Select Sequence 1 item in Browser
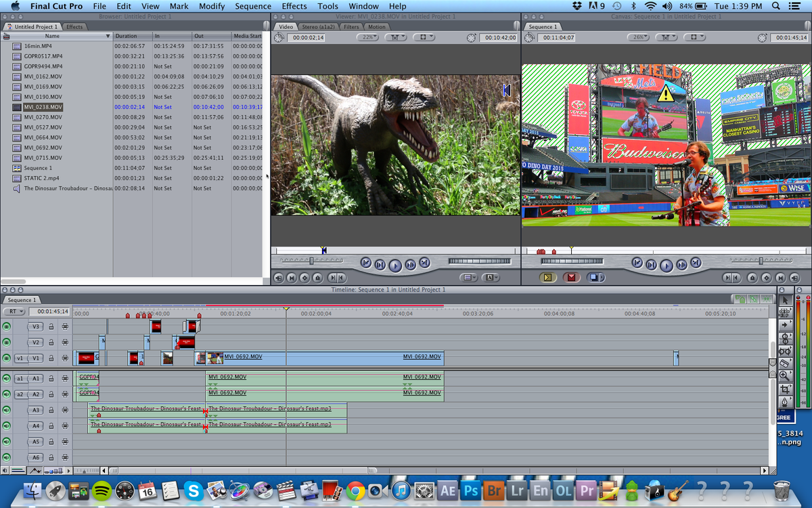The height and width of the screenshot is (508, 812). click(x=37, y=168)
